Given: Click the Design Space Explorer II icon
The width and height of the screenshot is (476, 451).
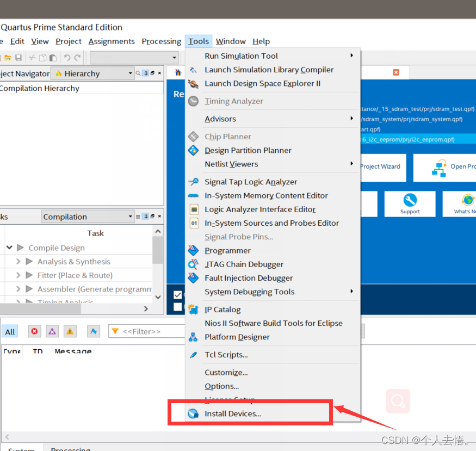Looking at the screenshot, I should click(x=193, y=84).
